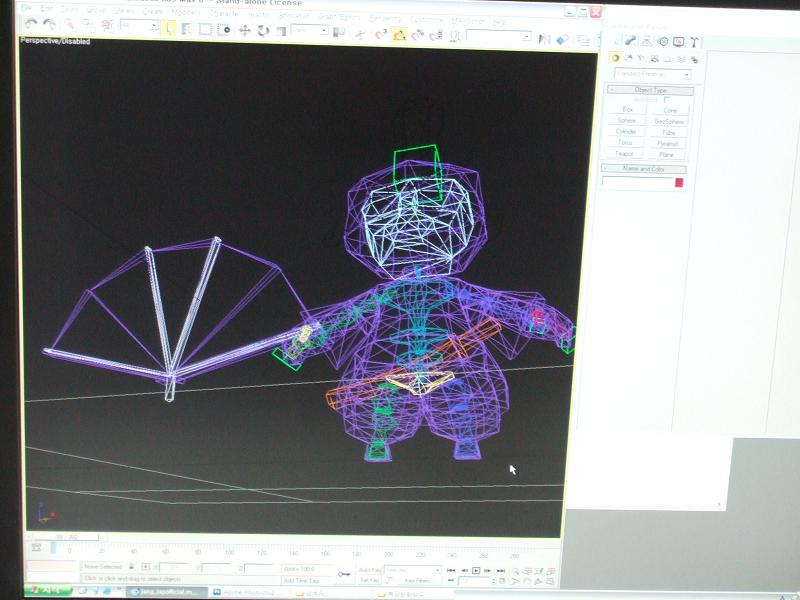Activate Select and Scale tool

pyautogui.click(x=281, y=31)
